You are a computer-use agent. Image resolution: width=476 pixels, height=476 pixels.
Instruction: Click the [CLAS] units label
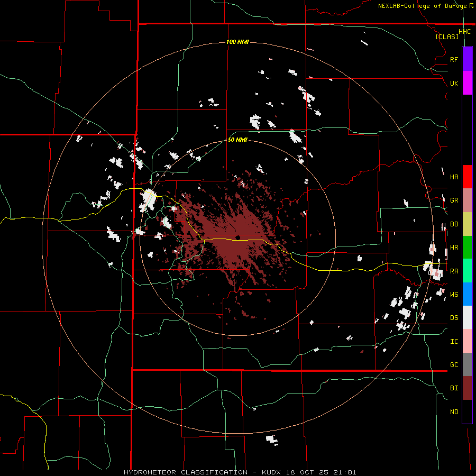tap(447, 36)
